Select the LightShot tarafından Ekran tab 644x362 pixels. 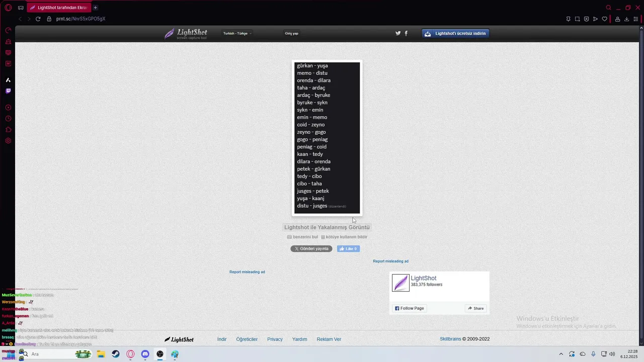(58, 8)
